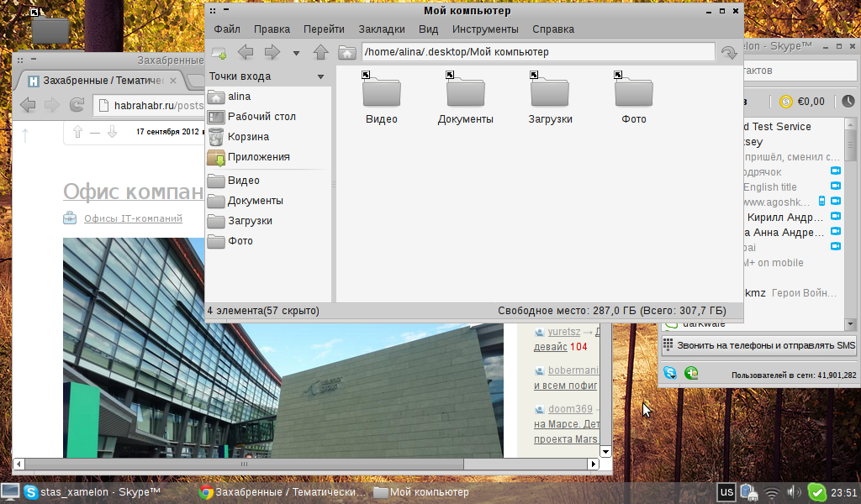This screenshot has width=861, height=504.
Task: Open the bobermani user link
Action: coord(573,370)
